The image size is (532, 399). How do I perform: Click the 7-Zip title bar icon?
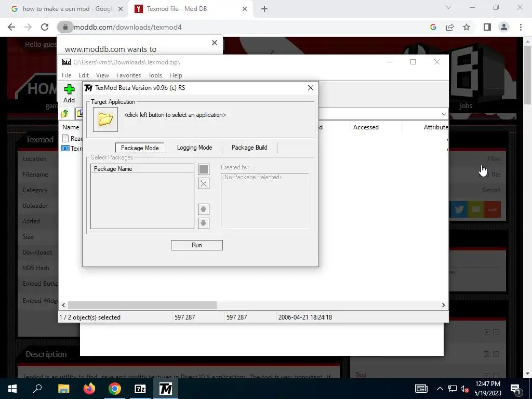(66, 62)
